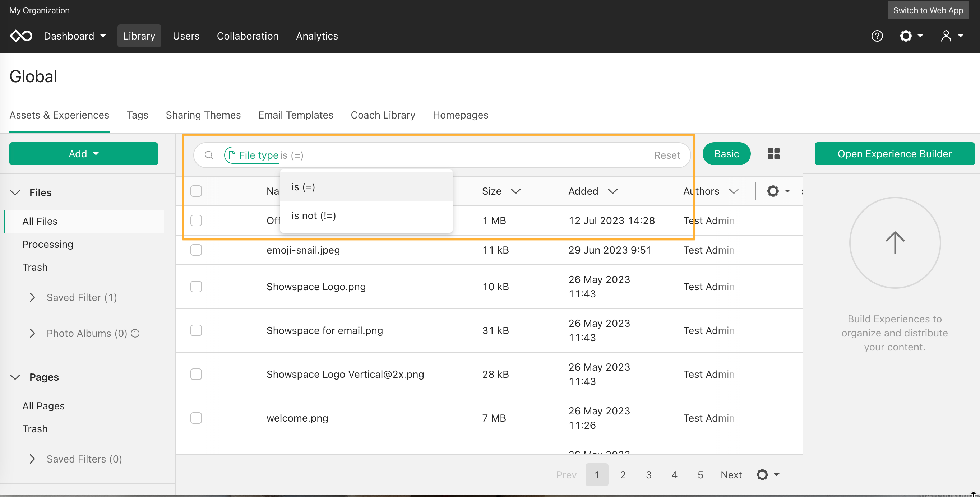Sort by Added column chevron

click(x=612, y=191)
